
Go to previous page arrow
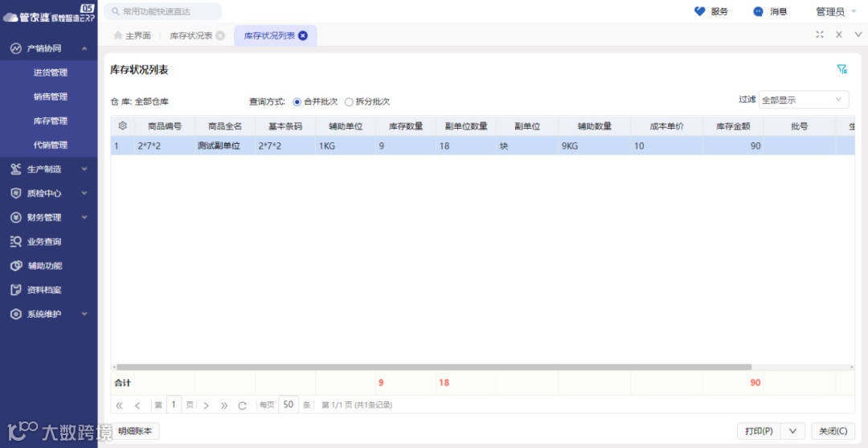pos(137,405)
